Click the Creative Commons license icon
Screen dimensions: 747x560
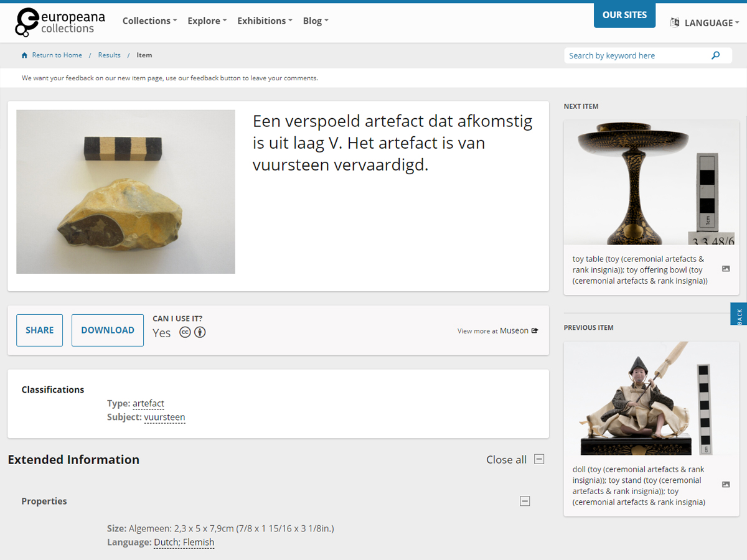click(185, 332)
